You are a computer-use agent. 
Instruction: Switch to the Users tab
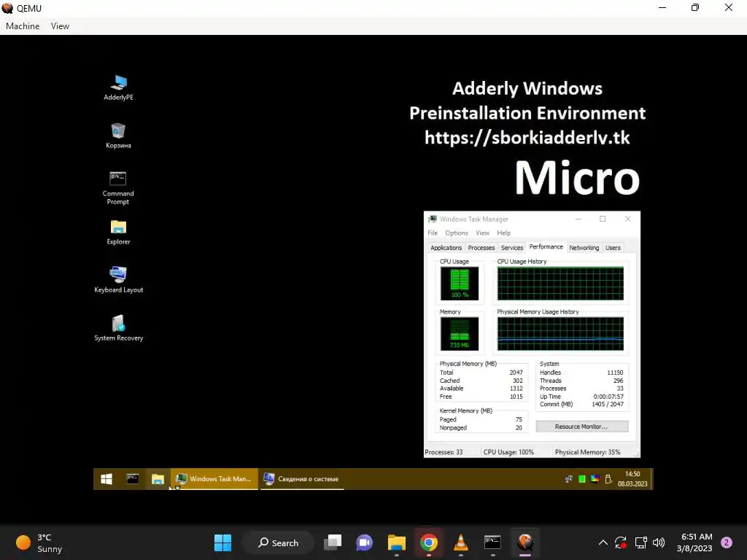[613, 248]
